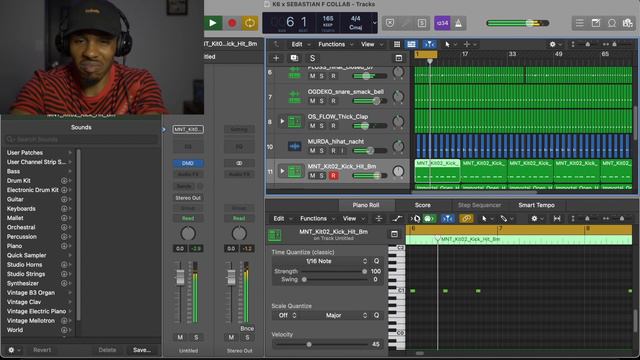Open the List Editors icon in control bar
This screenshot has width=640, height=360.
[580, 23]
